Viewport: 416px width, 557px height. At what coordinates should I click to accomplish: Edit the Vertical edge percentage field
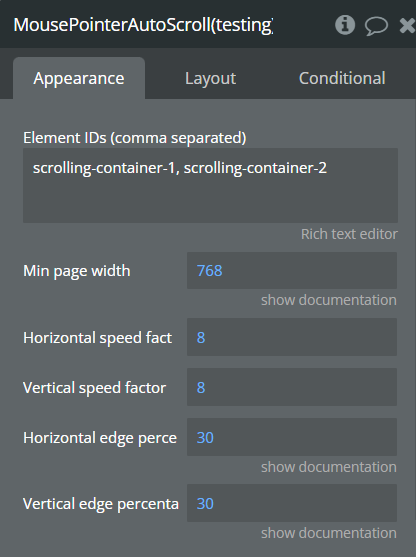[292, 503]
